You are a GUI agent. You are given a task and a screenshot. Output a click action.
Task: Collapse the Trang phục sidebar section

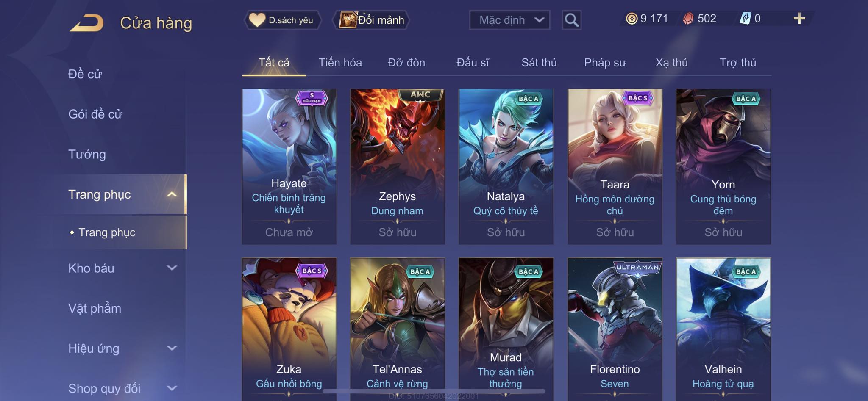click(x=172, y=194)
